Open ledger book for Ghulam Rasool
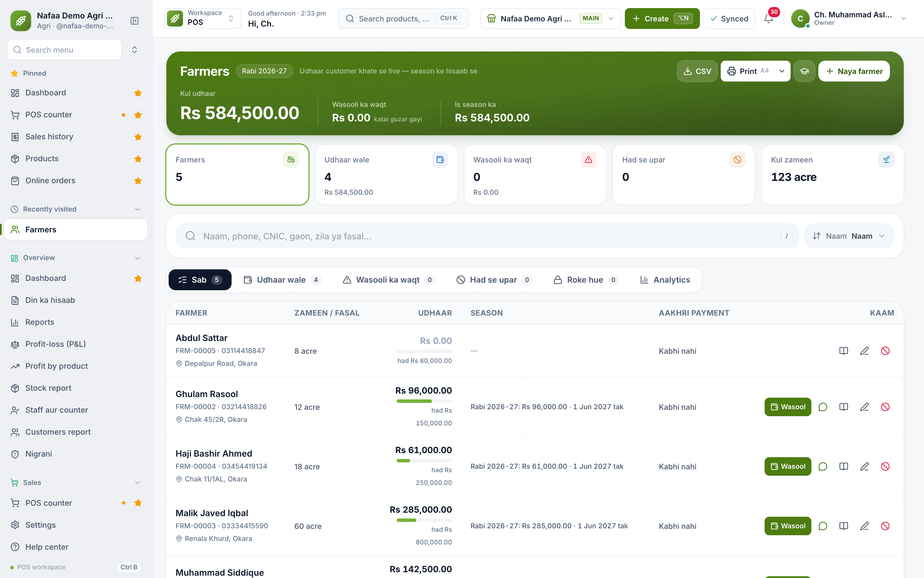Screen dimensions: 924x578 click(843, 407)
